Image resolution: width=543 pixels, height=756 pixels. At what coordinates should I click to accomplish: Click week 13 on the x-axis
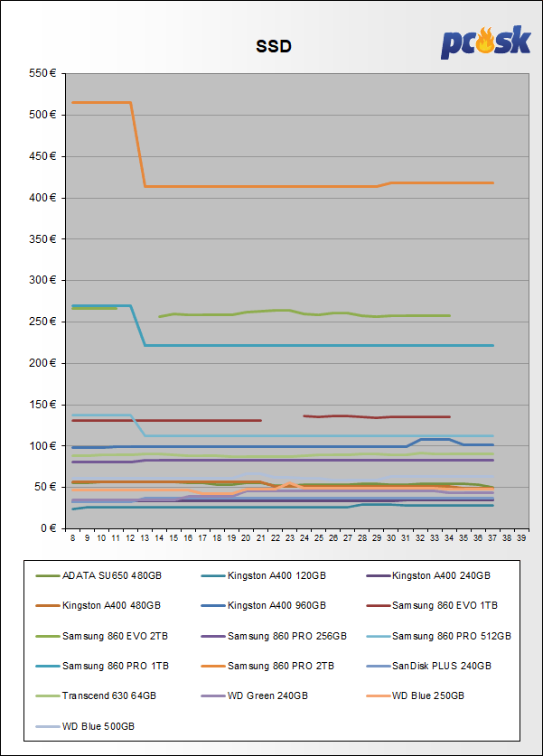tap(145, 538)
